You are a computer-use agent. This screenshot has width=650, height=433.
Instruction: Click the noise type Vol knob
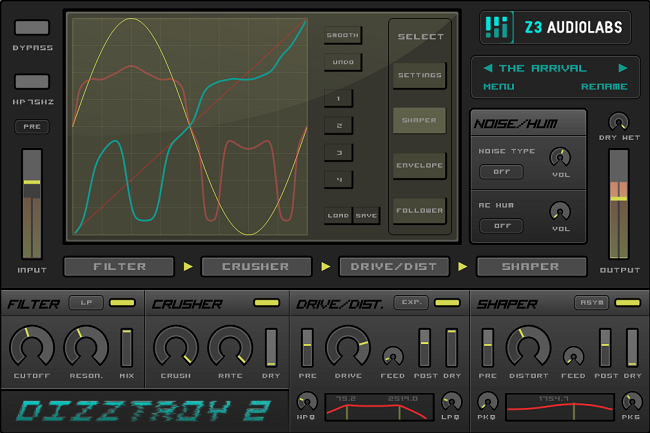560,157
